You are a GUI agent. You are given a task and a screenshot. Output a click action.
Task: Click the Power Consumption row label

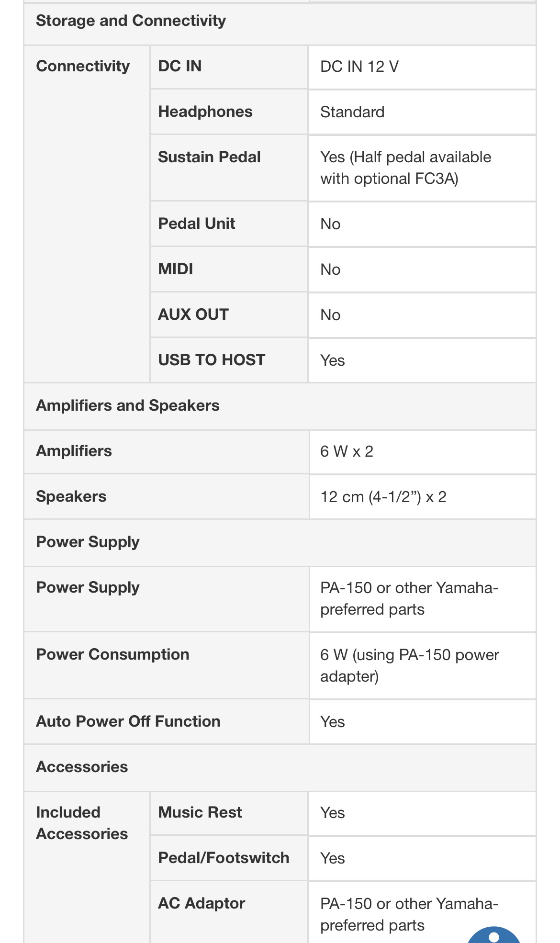tap(112, 654)
